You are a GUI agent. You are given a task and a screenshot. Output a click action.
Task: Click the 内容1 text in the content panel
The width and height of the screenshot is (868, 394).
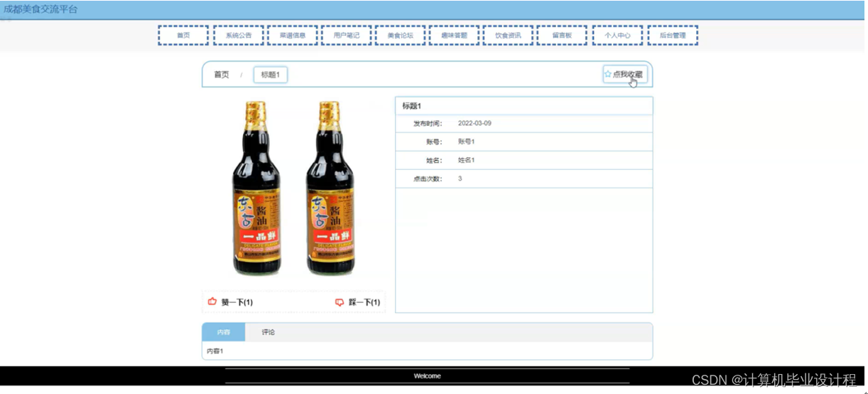point(215,351)
